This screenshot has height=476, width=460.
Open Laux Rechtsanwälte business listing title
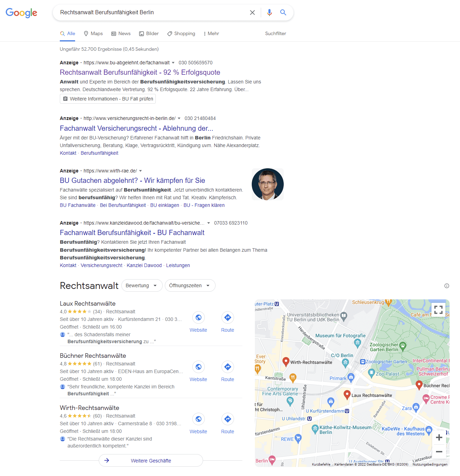point(88,304)
